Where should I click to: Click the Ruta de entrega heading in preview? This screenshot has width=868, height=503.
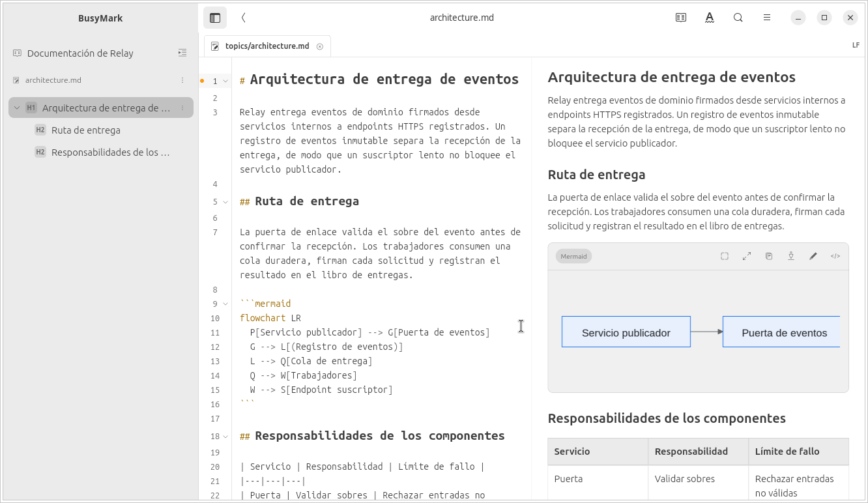(x=596, y=174)
